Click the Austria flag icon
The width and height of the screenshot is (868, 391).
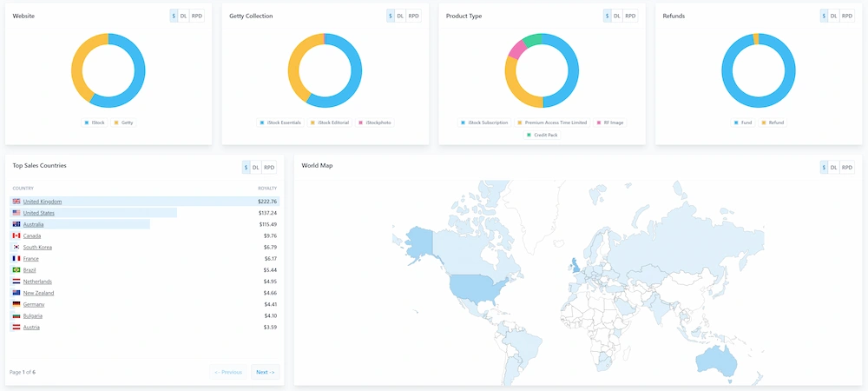point(16,327)
